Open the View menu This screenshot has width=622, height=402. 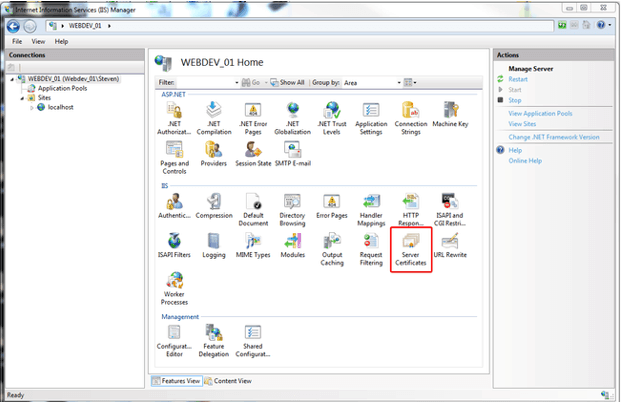pos(38,41)
